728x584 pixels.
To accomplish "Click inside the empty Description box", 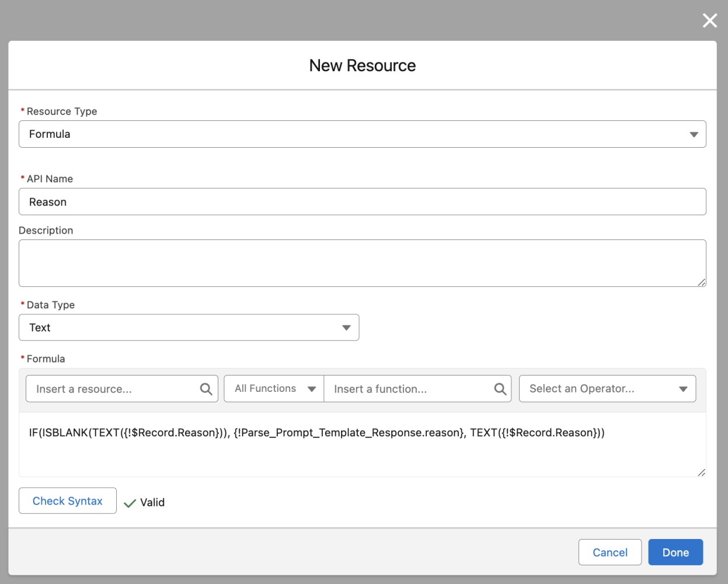I will (363, 263).
